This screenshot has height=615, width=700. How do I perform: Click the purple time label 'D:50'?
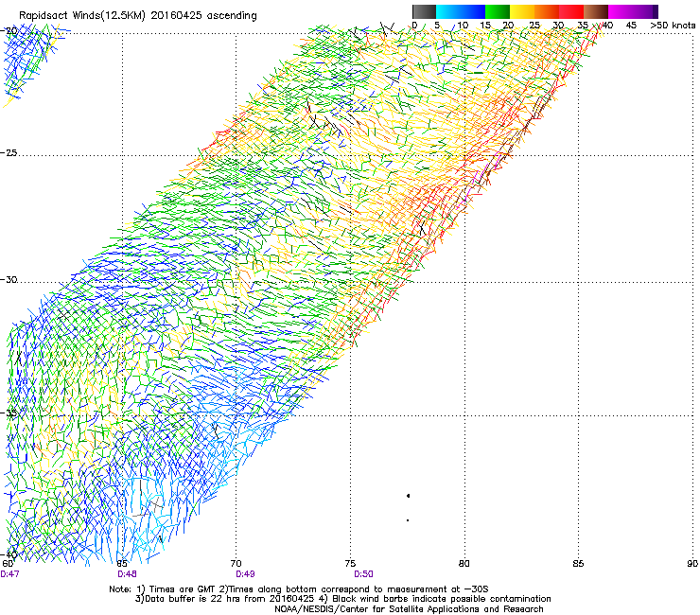tap(363, 574)
